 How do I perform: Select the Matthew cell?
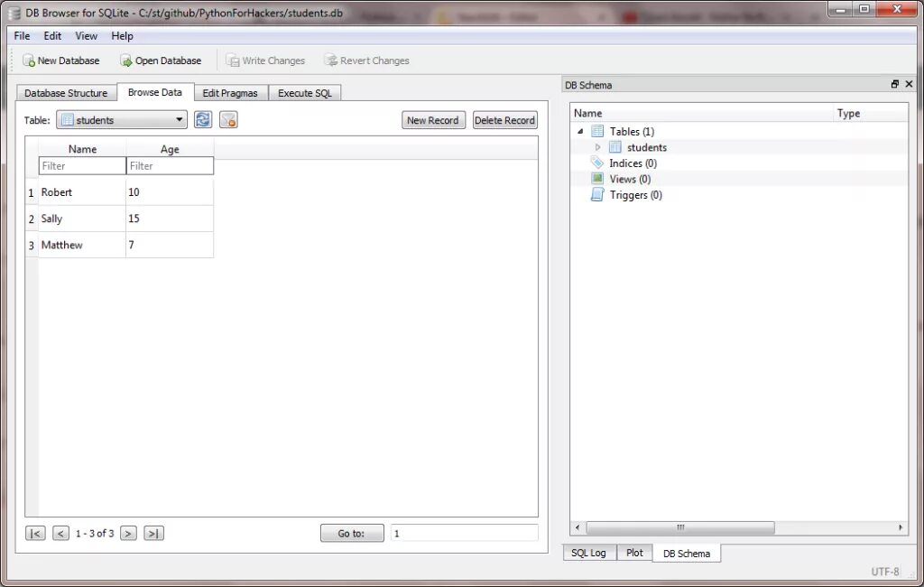pyautogui.click(x=82, y=245)
